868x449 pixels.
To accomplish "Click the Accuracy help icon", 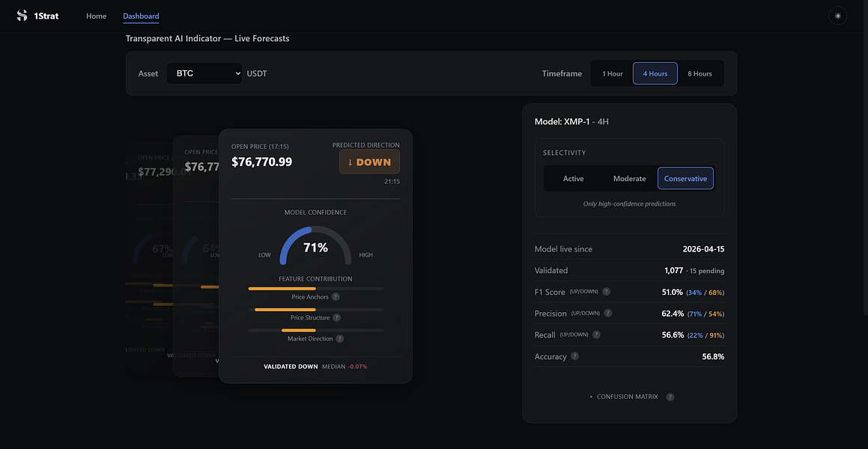I will coord(574,356).
